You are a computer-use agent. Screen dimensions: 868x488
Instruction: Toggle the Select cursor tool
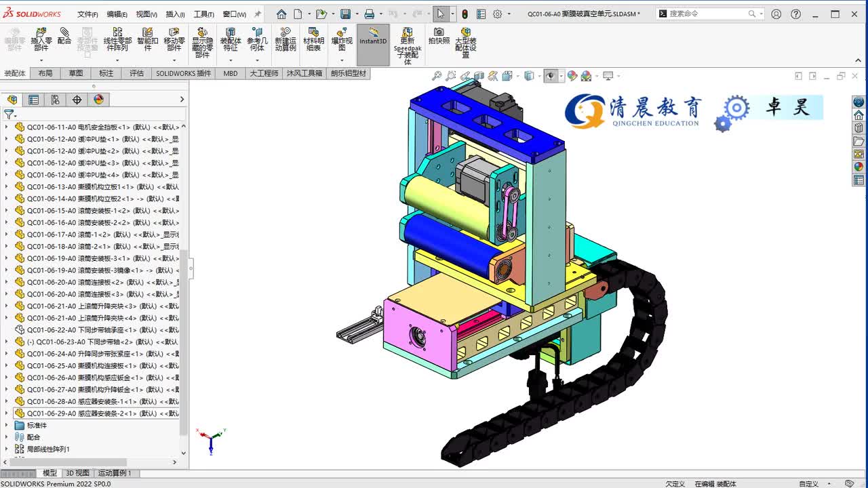pyautogui.click(x=441, y=14)
